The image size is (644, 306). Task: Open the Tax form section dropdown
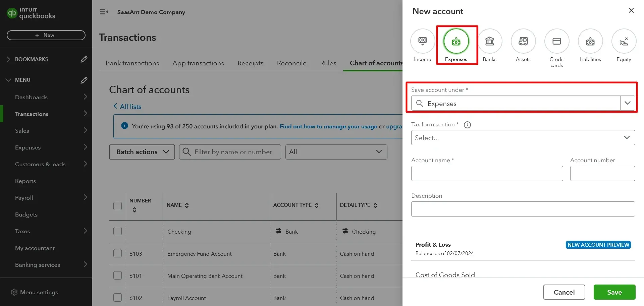click(x=523, y=137)
